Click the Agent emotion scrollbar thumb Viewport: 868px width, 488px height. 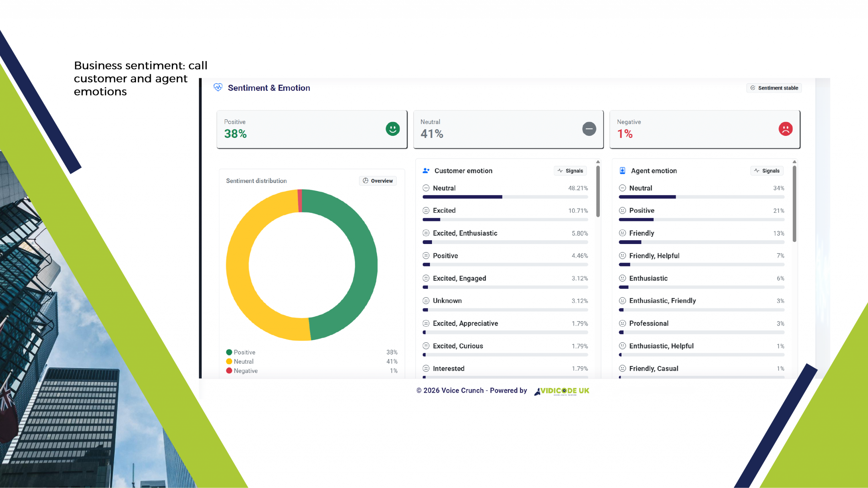(x=794, y=204)
